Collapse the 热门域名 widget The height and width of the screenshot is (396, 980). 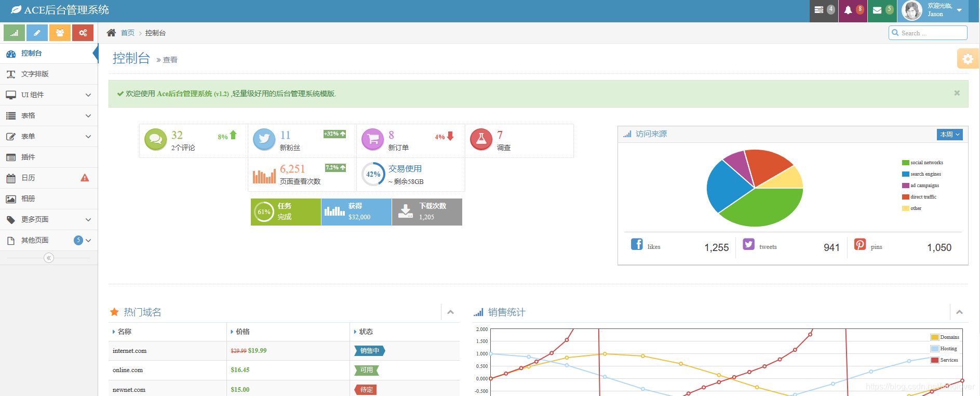(450, 312)
